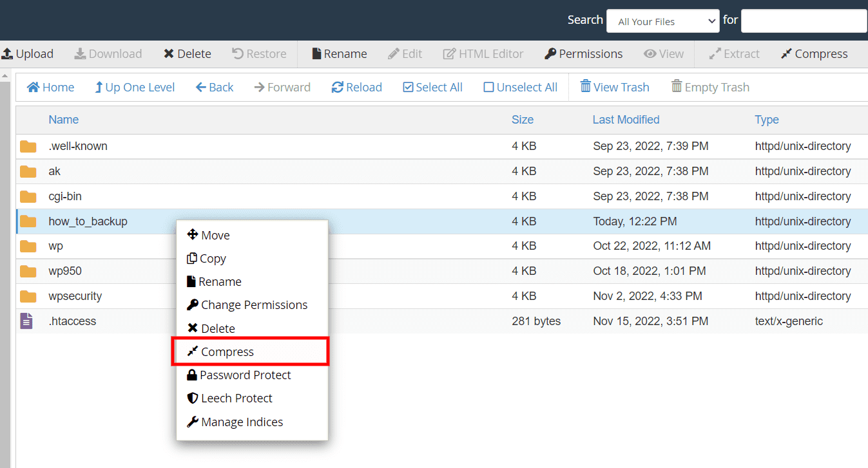Go Up One Level
This screenshot has width=868, height=468.
click(x=134, y=87)
